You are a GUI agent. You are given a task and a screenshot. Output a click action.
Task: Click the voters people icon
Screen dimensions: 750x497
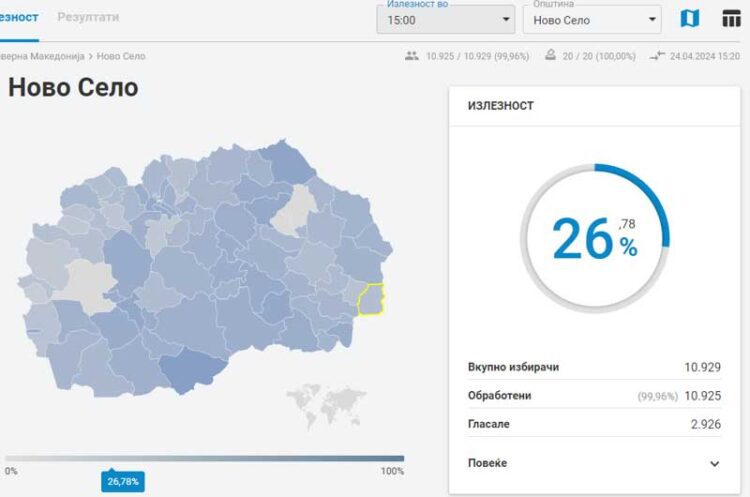411,57
